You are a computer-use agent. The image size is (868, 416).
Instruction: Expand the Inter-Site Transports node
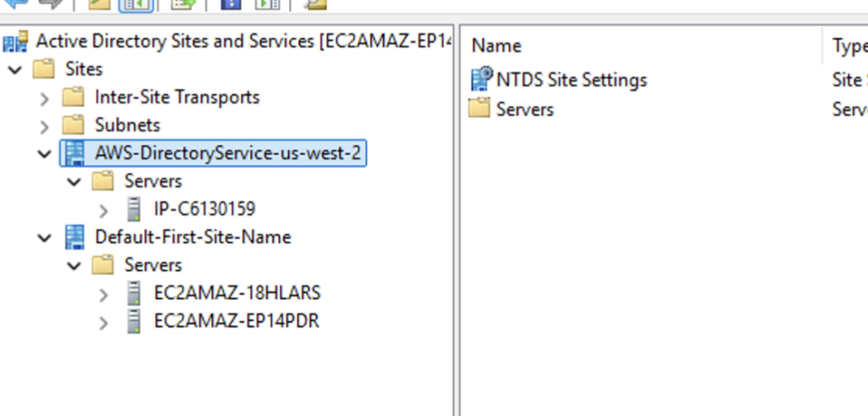point(45,98)
